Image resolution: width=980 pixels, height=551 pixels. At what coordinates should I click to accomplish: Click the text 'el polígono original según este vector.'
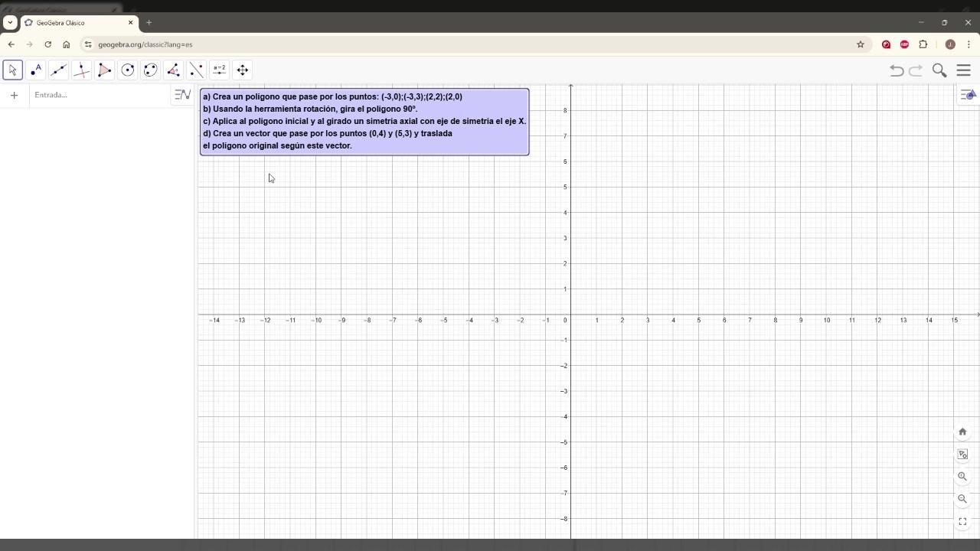[277, 146]
